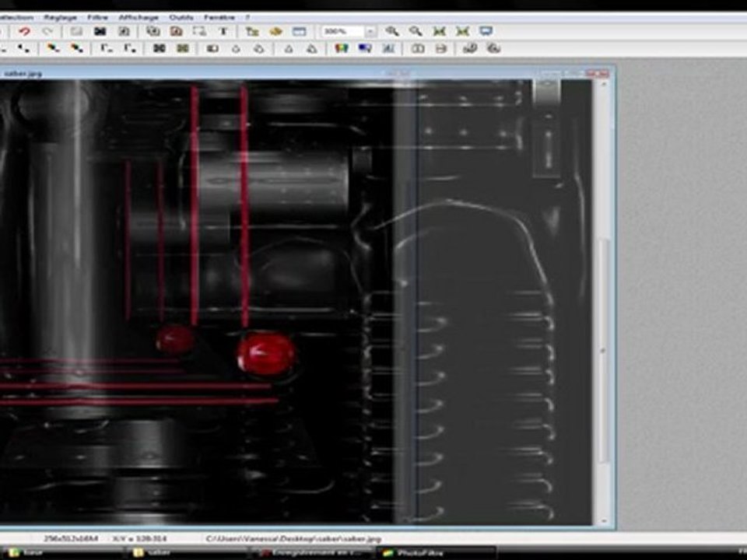The height and width of the screenshot is (560, 747).
Task: Open the Gradient tool icon
Action: (x=365, y=48)
